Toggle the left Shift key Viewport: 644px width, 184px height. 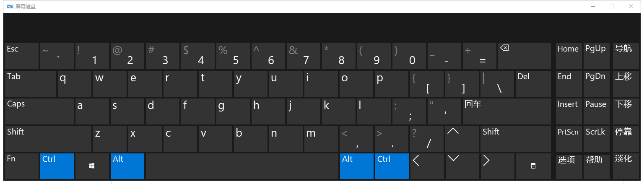[48, 139]
